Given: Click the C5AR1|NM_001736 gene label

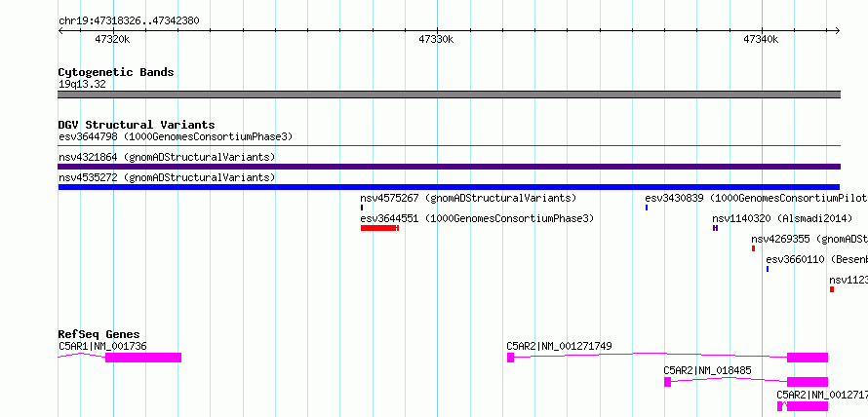Looking at the screenshot, I should point(103,346).
